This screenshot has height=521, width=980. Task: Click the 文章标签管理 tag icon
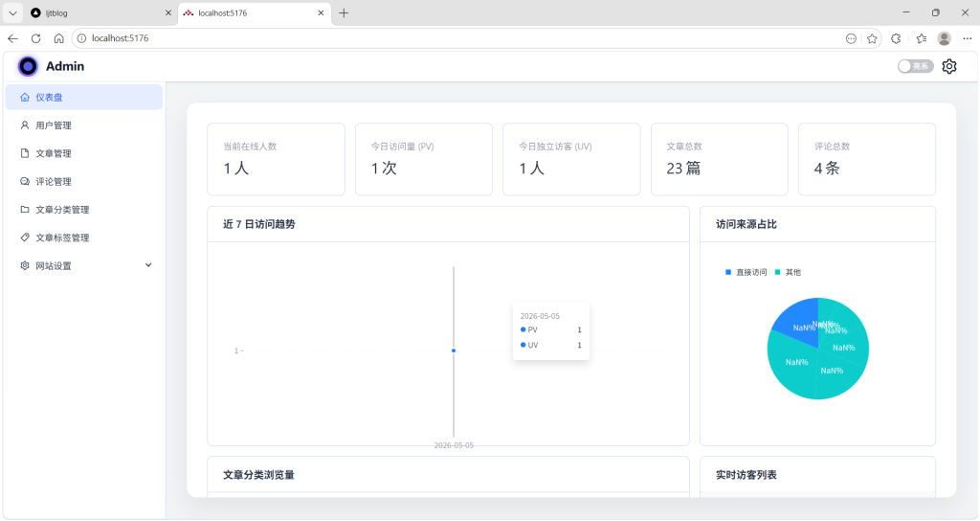(x=24, y=238)
